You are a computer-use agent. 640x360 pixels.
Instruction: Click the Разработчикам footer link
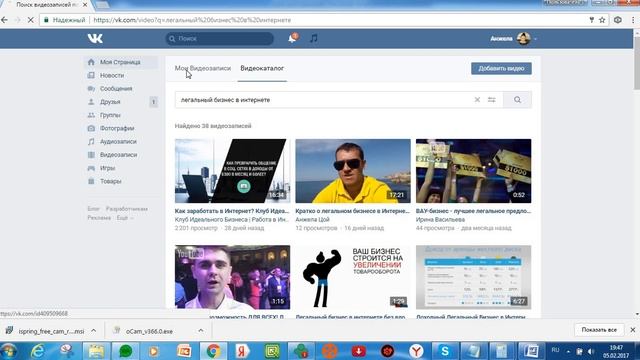(127, 209)
